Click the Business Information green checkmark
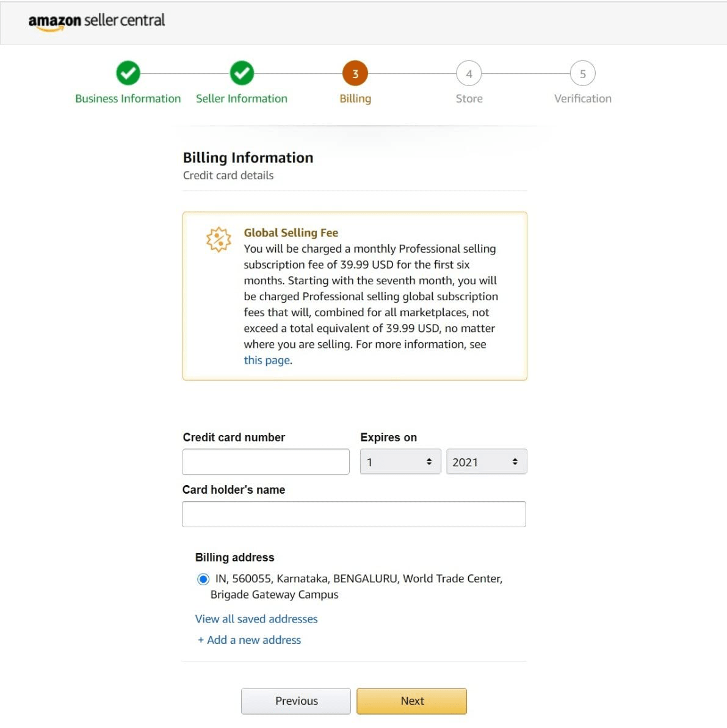 point(128,73)
